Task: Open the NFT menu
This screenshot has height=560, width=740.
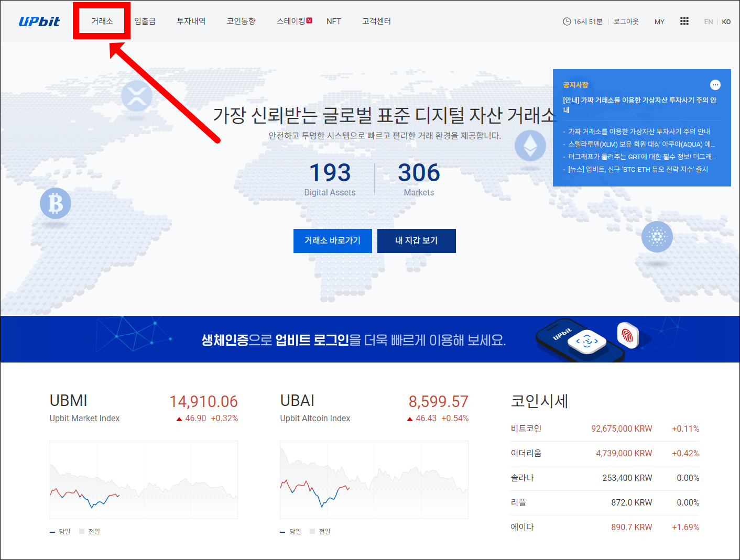Action: click(x=334, y=21)
